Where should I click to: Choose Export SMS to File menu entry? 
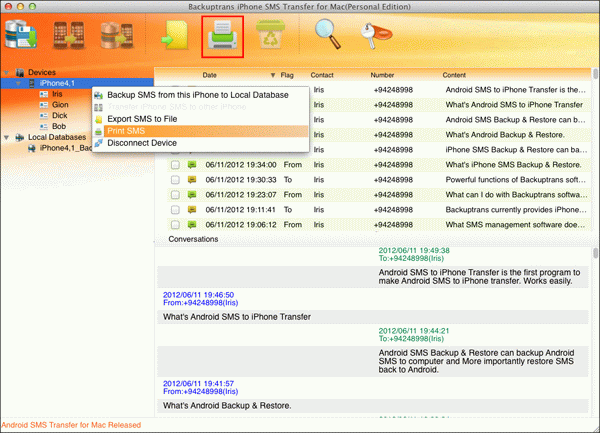[201, 119]
